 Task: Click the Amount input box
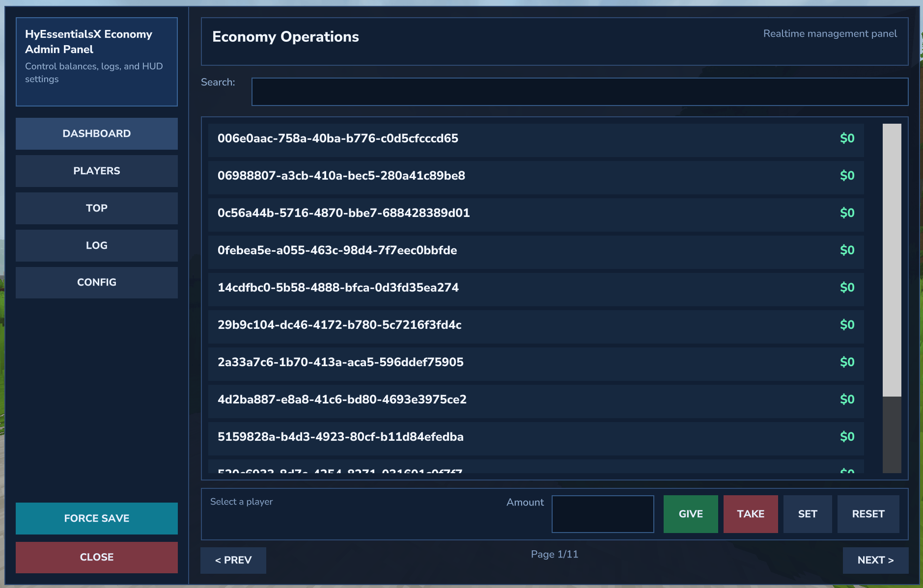[x=603, y=514]
